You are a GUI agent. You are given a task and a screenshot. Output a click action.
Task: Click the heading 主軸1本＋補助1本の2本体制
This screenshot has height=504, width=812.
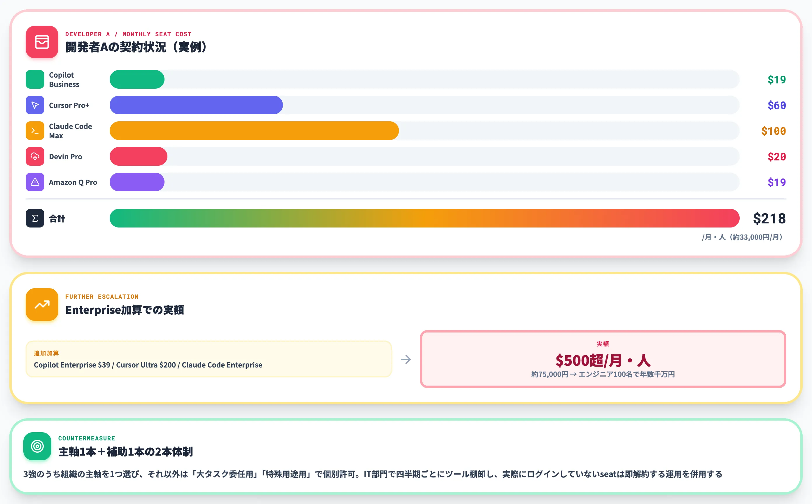126,452
